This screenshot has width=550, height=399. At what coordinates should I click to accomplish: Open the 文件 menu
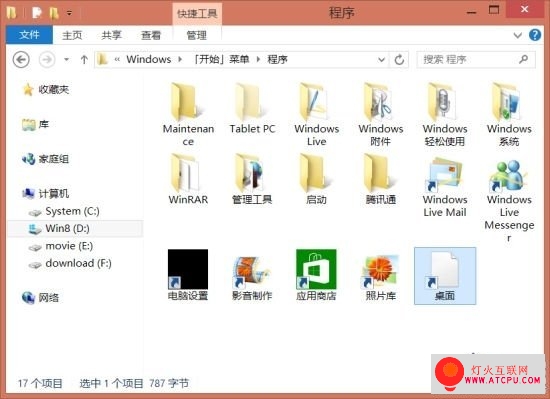29,35
